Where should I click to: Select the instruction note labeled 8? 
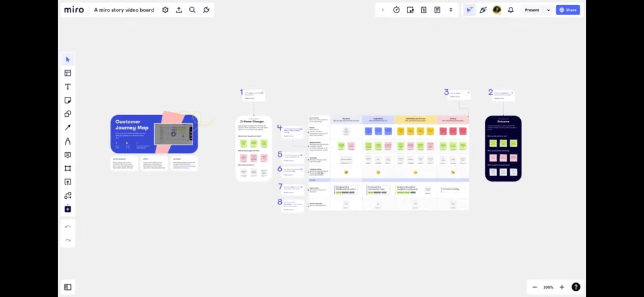tap(292, 205)
